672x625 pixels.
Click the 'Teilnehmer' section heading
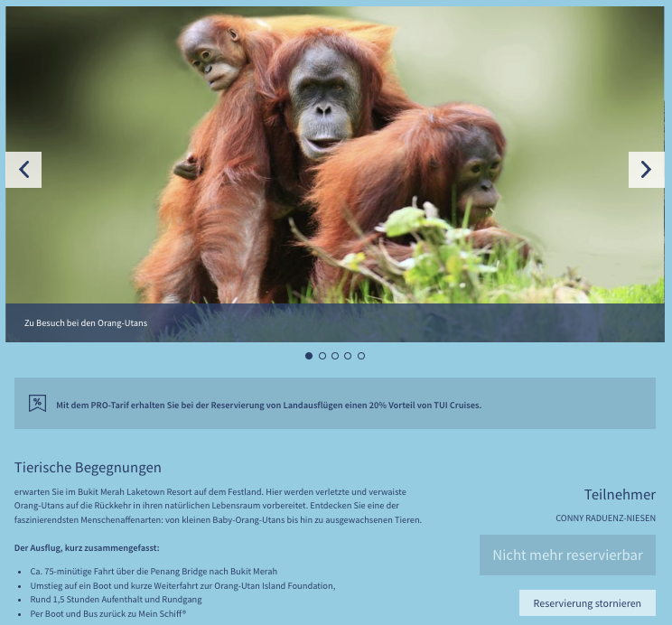[x=620, y=495]
